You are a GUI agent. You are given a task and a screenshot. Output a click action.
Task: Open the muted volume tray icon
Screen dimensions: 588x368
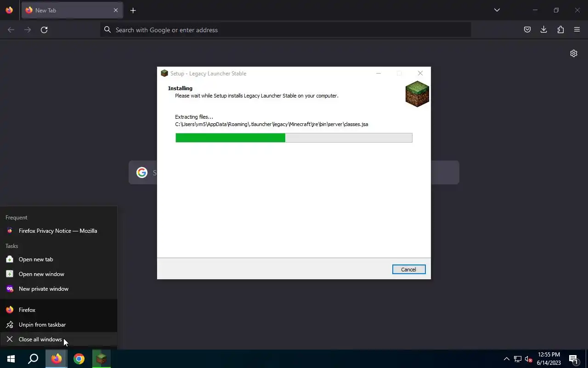(x=528, y=359)
